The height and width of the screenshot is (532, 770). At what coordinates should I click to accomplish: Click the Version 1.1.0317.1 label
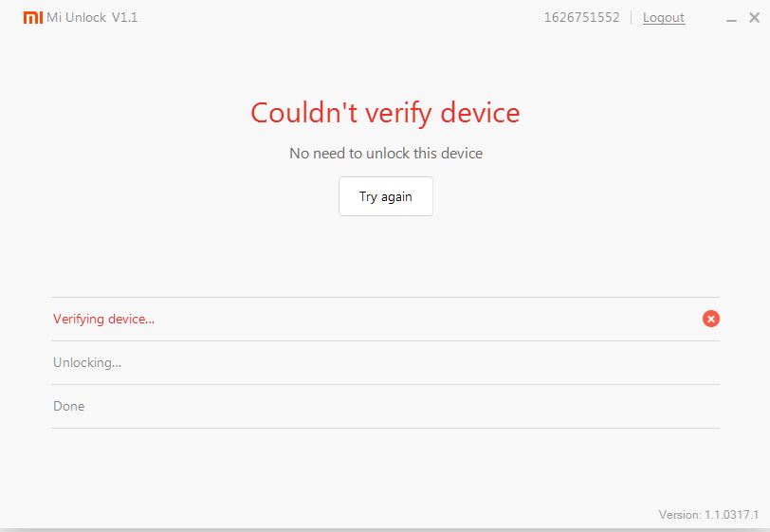[x=708, y=514]
